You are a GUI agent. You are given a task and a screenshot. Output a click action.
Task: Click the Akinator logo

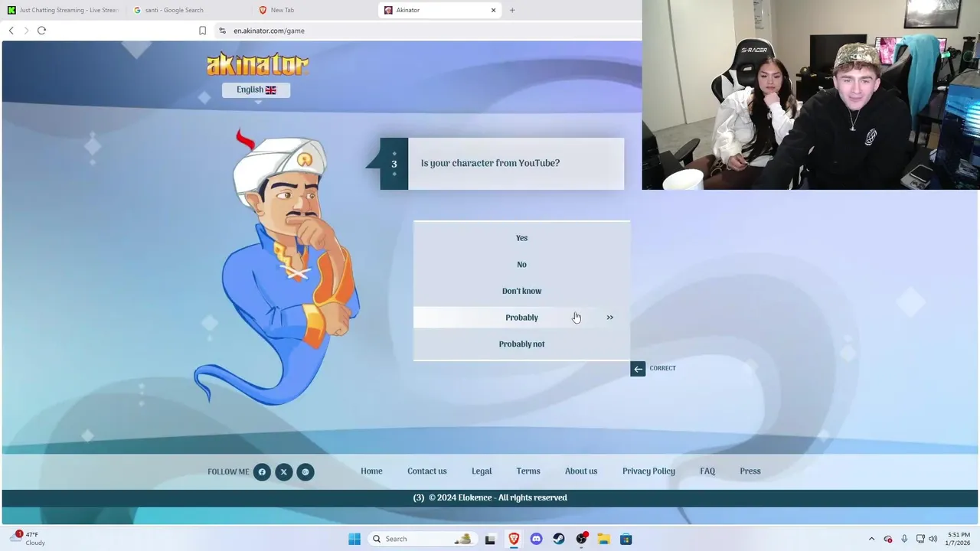(257, 64)
